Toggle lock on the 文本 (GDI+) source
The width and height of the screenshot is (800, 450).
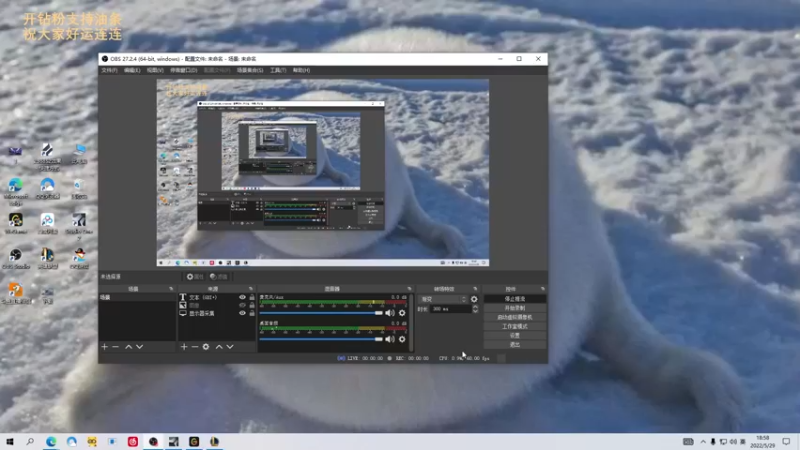pyautogui.click(x=252, y=298)
